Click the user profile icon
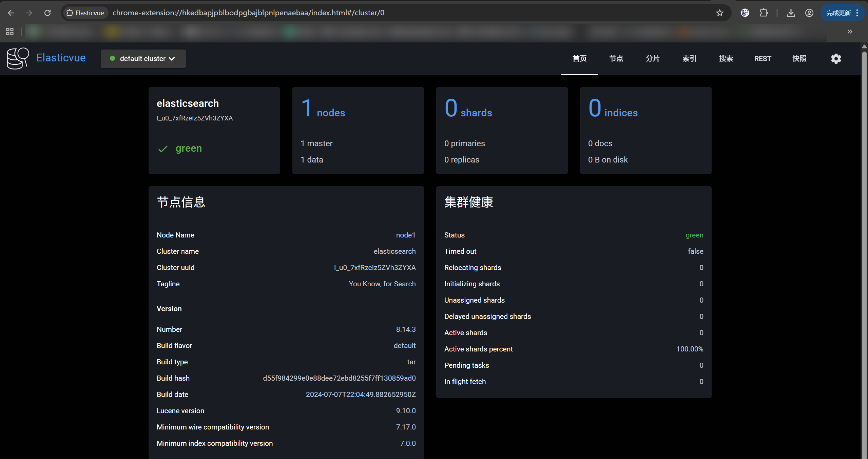 pos(809,13)
